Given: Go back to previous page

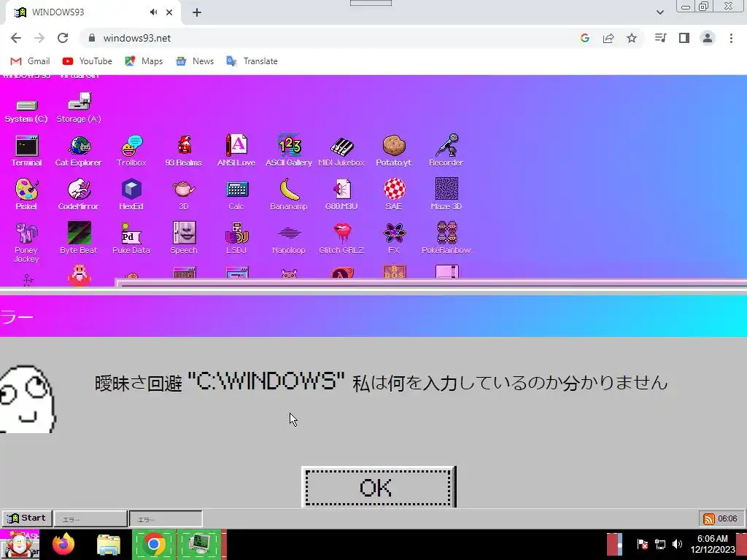Looking at the screenshot, I should pyautogui.click(x=16, y=38).
